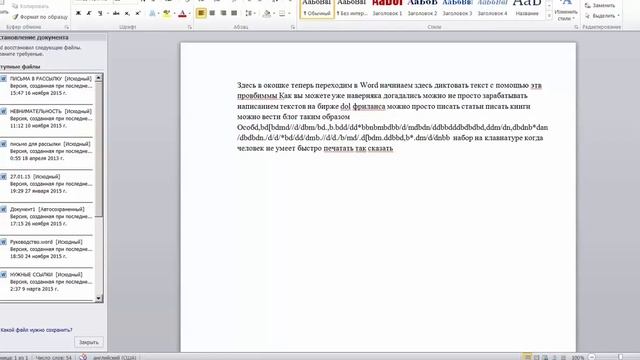Open line spacing options
The width and height of the screenshot is (640, 360).
pos(248,13)
